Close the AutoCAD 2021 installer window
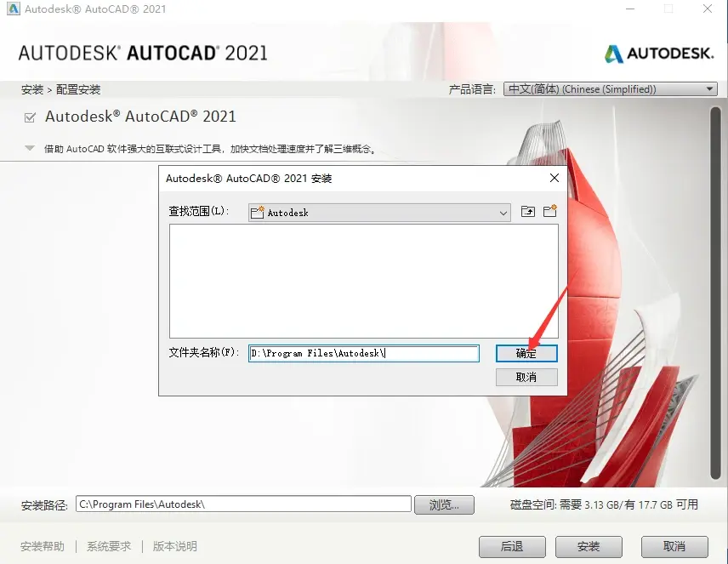The height and width of the screenshot is (564, 728). point(707,9)
